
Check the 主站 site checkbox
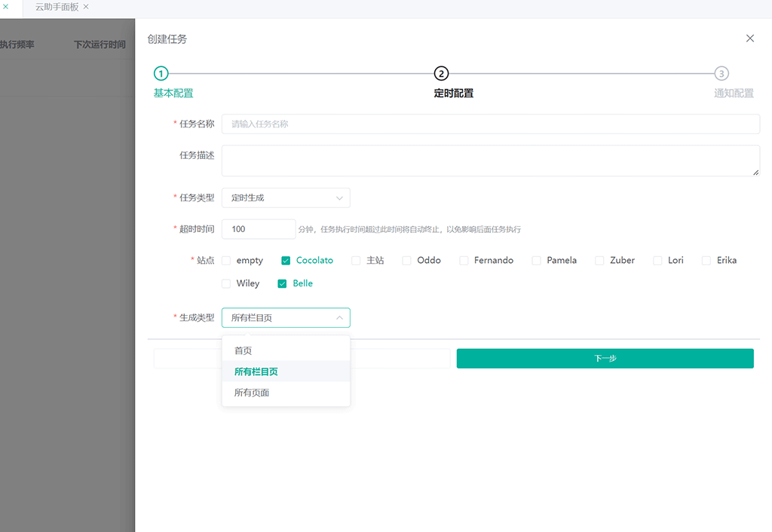[x=356, y=261]
